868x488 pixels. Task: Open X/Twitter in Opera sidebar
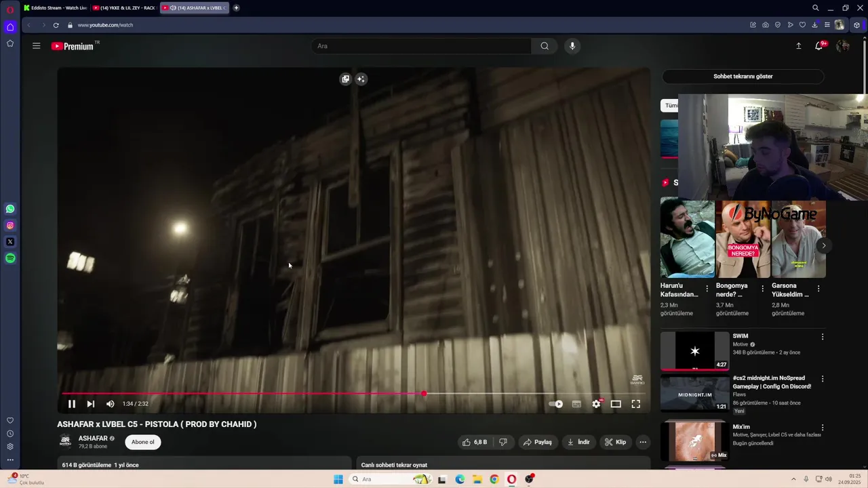[10, 242]
